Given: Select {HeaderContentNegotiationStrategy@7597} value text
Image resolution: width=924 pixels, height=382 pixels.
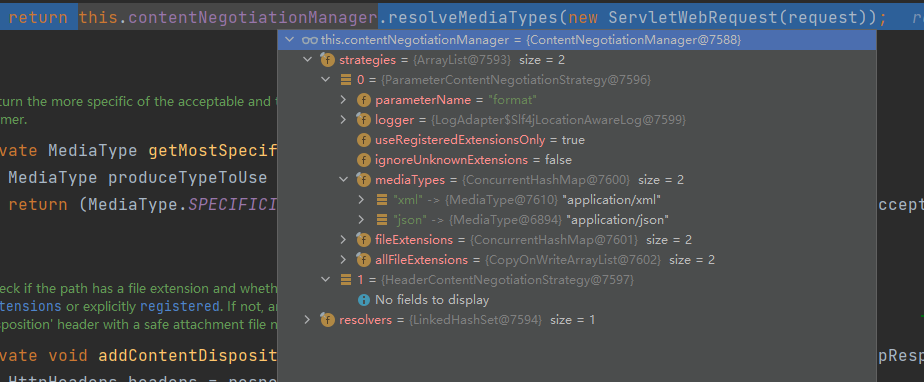Looking at the screenshot, I should (x=507, y=279).
